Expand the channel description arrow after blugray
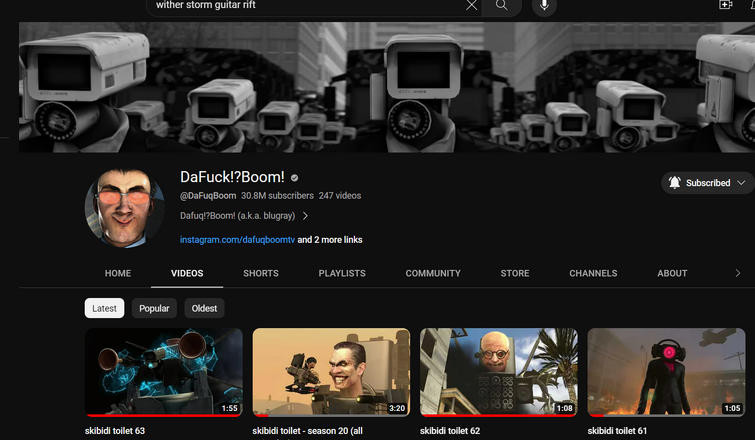Image resolution: width=755 pixels, height=440 pixels. [x=305, y=216]
